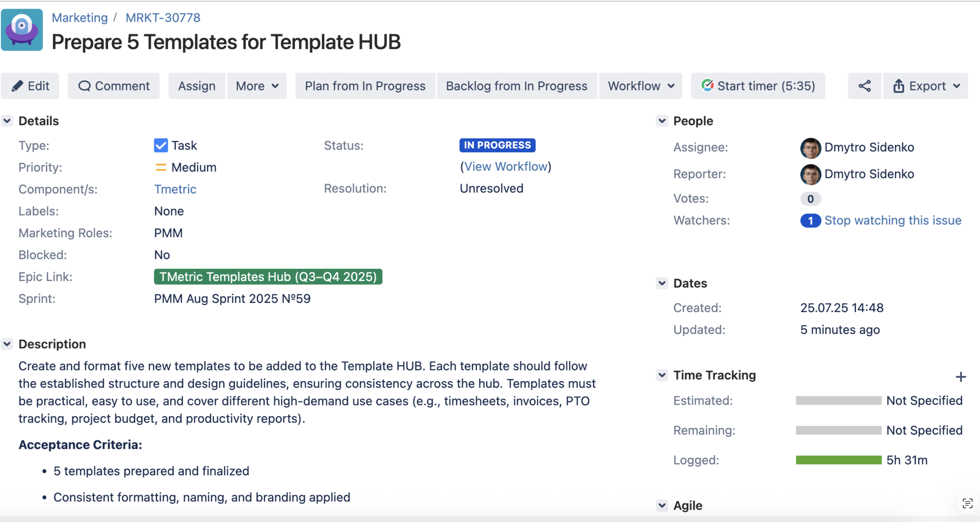Collapse the People section
The width and height of the screenshot is (980, 522).
click(662, 121)
